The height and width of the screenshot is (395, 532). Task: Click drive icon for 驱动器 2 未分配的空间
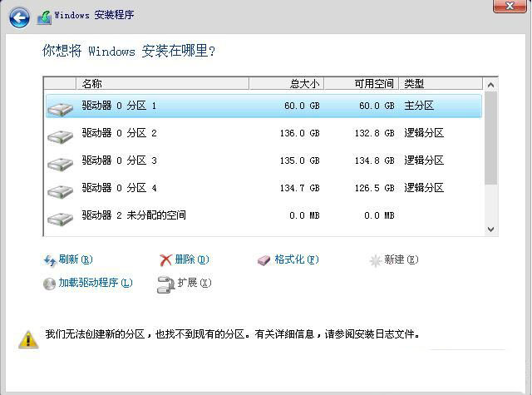[x=61, y=219]
